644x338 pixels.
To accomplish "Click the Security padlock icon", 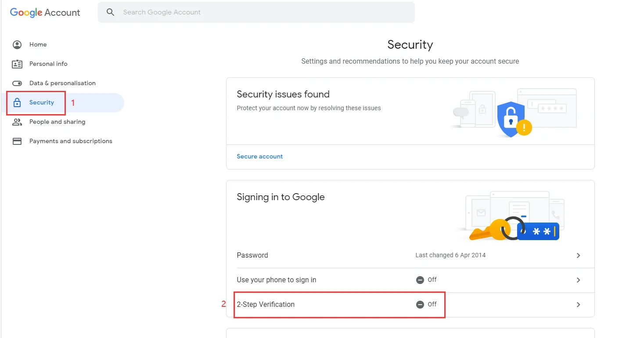I will coord(17,103).
